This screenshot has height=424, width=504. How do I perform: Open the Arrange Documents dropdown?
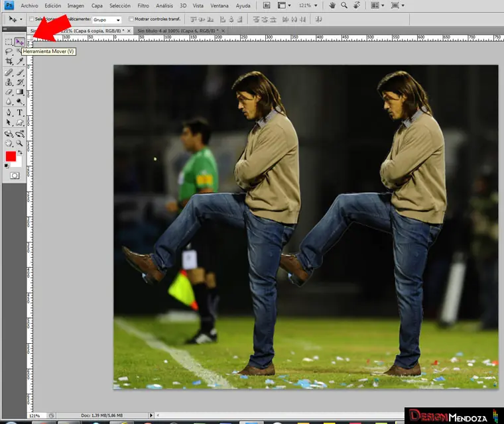(377, 5)
